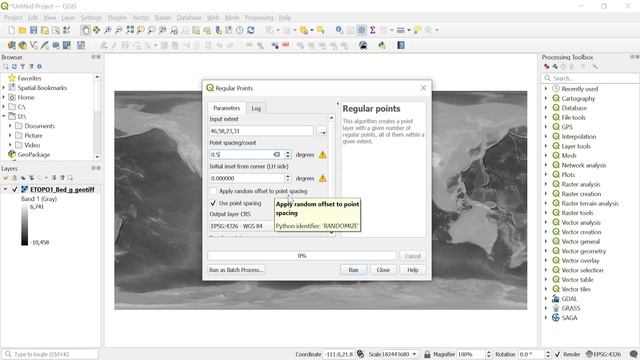Open the Vector menu
This screenshot has height=360, width=640.
click(141, 18)
